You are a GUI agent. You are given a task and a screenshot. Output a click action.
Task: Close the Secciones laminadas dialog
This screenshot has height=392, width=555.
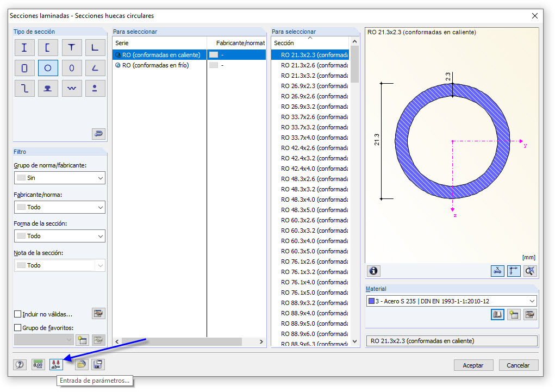point(534,16)
